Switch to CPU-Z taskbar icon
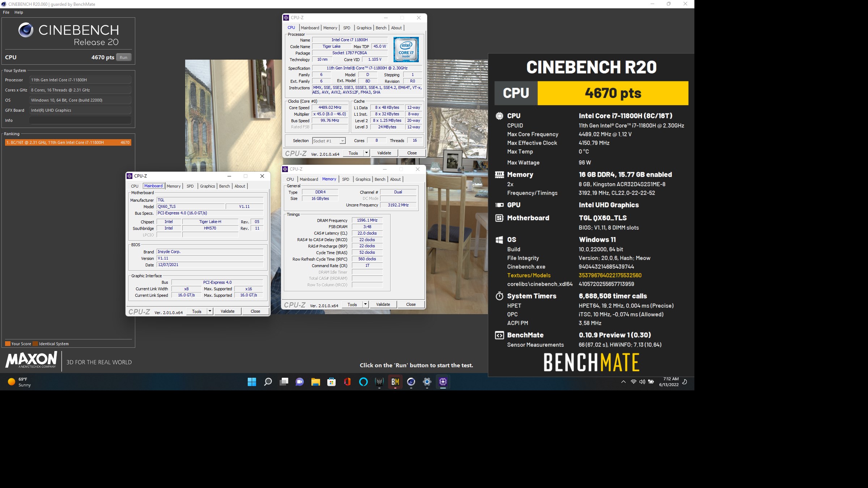Viewport: 868px width, 488px height. 443,382
